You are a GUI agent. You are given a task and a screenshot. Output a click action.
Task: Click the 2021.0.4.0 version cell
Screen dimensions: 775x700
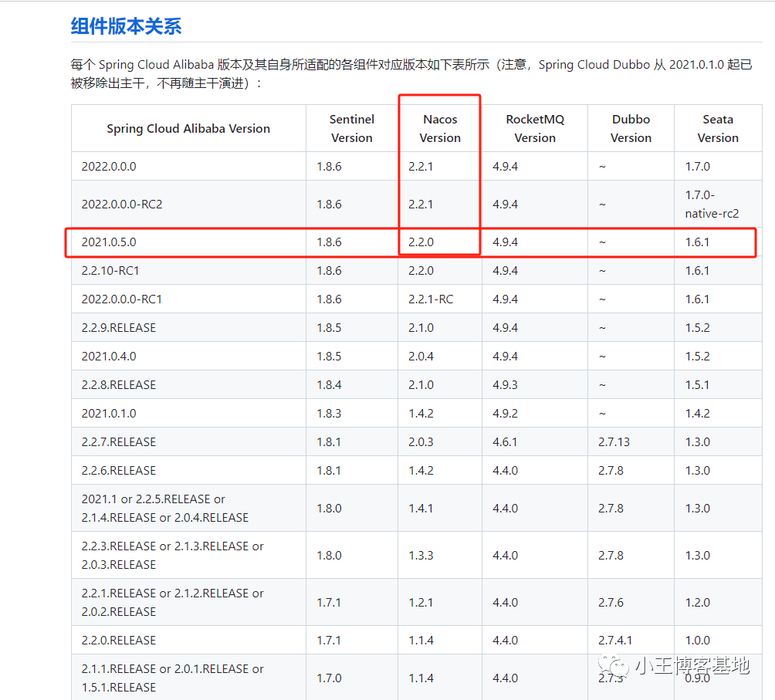pos(109,357)
